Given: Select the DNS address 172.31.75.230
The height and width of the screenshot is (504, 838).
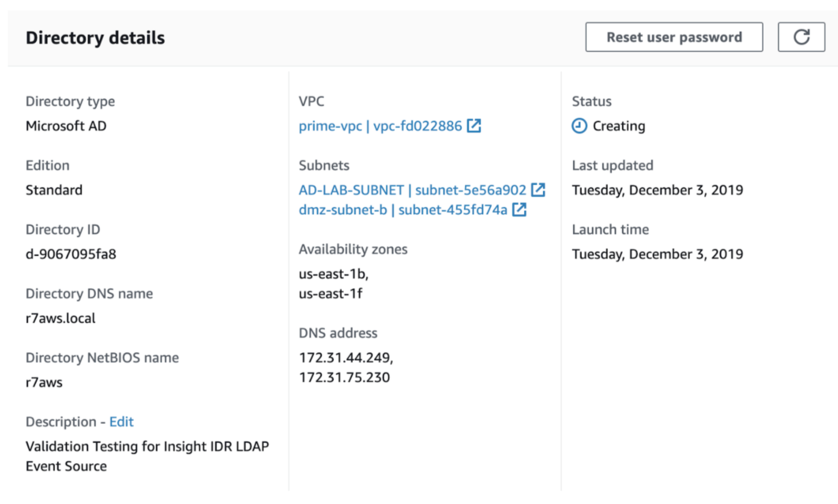Looking at the screenshot, I should [344, 377].
